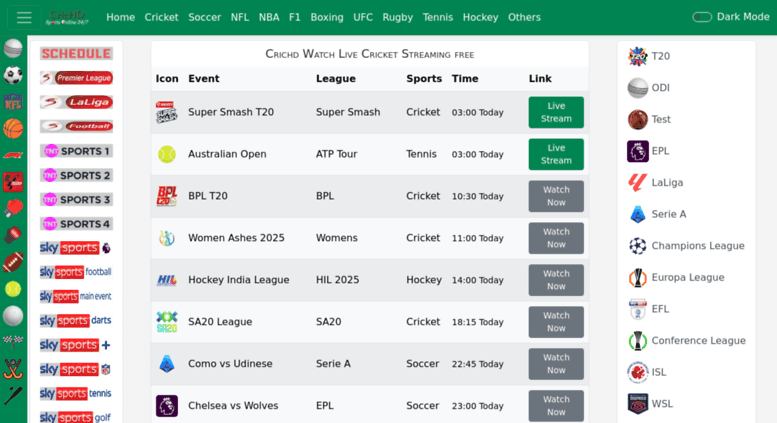Open Others navigation item
This screenshot has width=777, height=423.
(524, 17)
